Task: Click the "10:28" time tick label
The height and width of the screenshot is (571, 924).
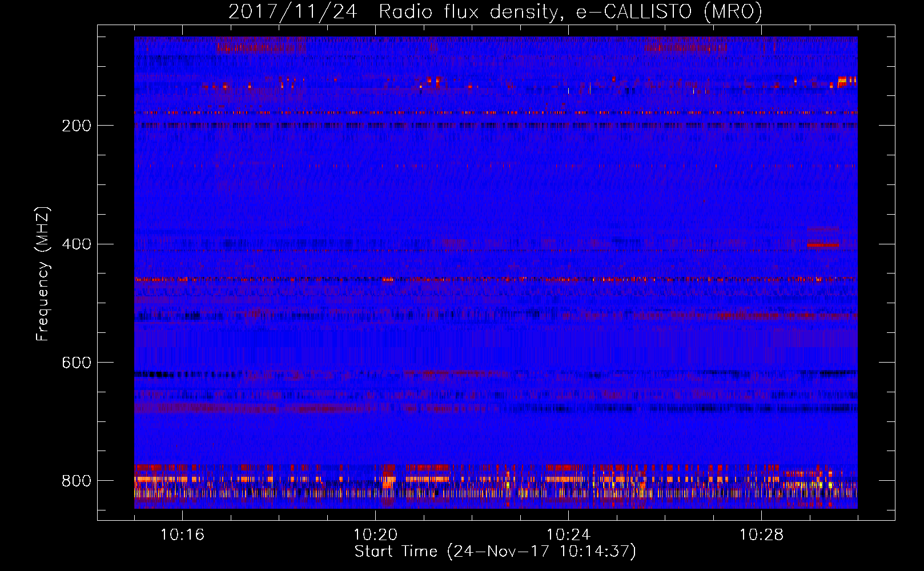Action: pos(761,535)
